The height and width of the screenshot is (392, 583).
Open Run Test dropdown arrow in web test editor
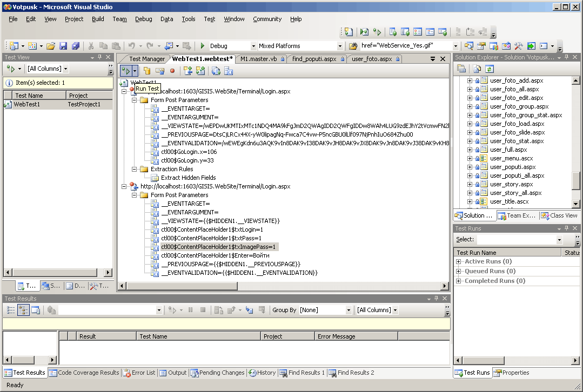[135, 71]
